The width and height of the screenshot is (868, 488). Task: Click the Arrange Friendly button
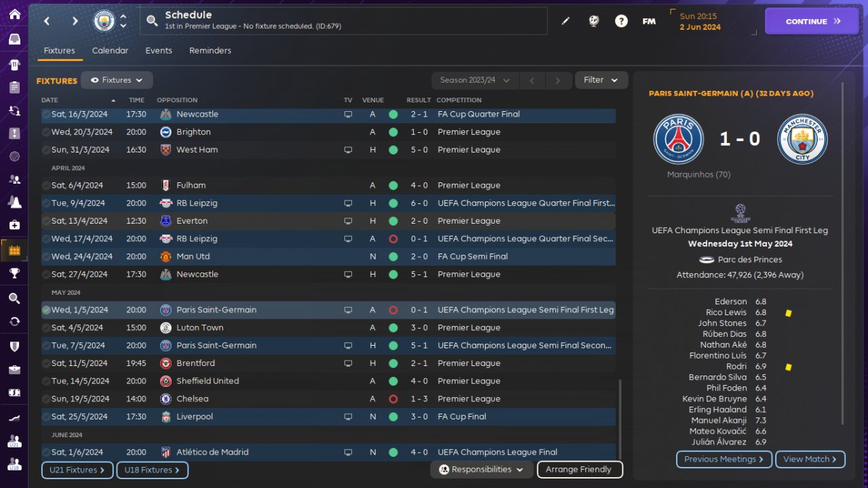click(x=579, y=470)
